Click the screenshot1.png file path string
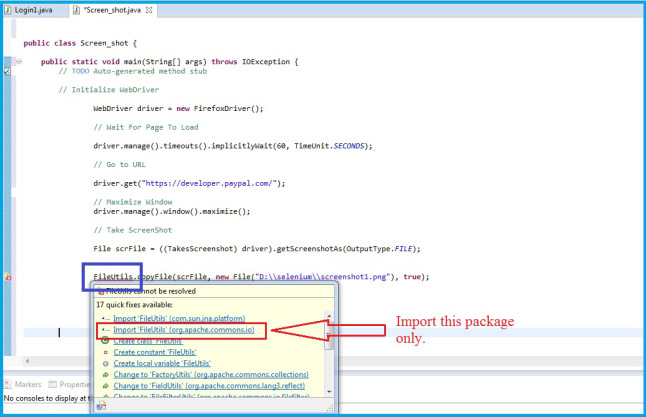 click(322, 277)
